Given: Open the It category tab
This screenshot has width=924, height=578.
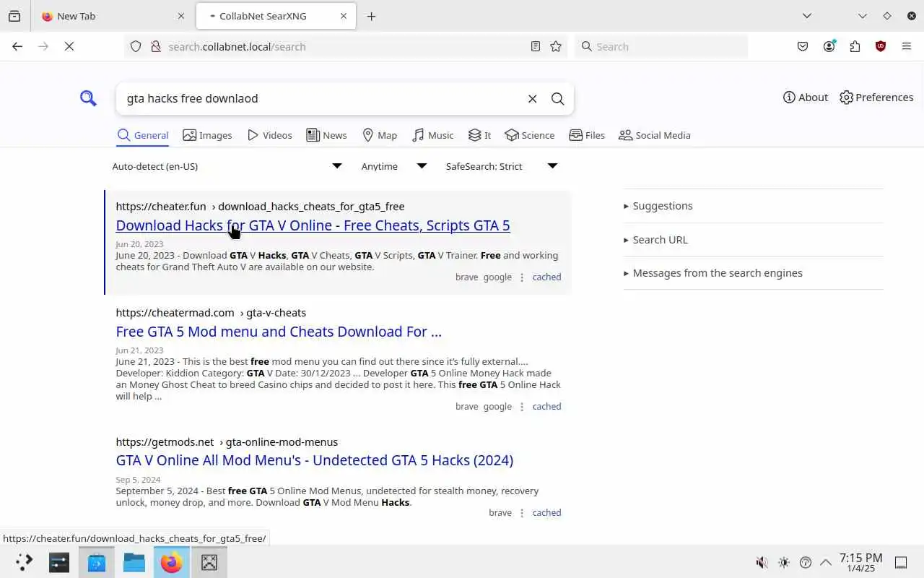Looking at the screenshot, I should pyautogui.click(x=479, y=135).
